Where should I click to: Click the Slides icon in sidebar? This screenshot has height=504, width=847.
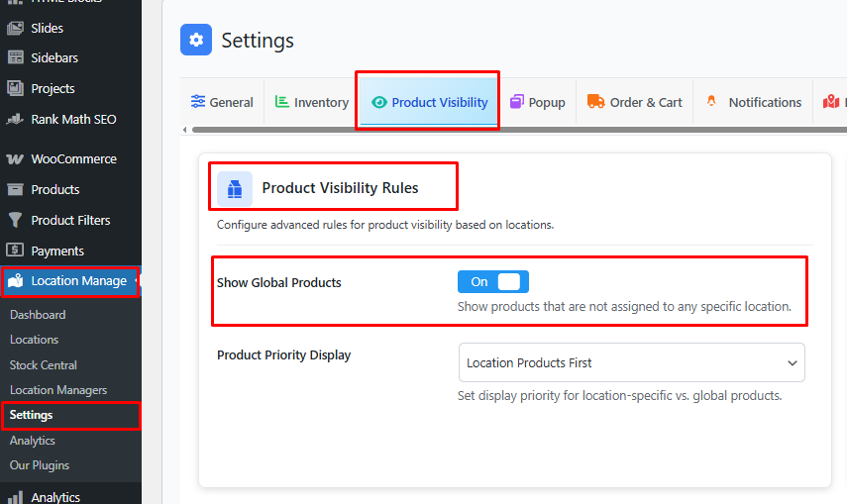(x=15, y=28)
